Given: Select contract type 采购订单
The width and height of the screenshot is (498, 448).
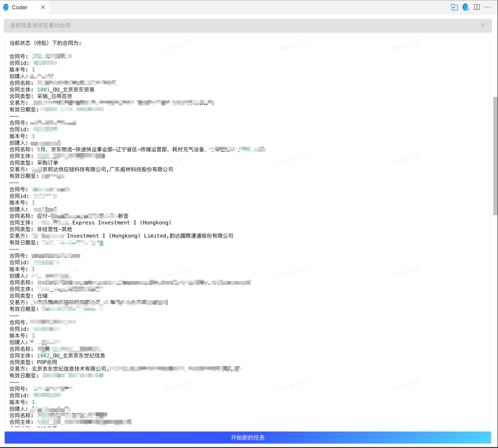Looking at the screenshot, I should coord(47,163).
